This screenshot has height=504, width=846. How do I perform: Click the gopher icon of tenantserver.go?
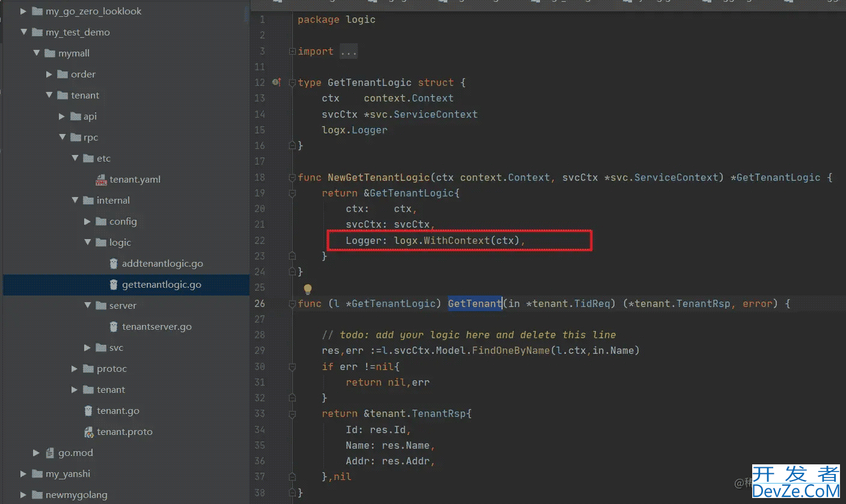click(x=114, y=327)
